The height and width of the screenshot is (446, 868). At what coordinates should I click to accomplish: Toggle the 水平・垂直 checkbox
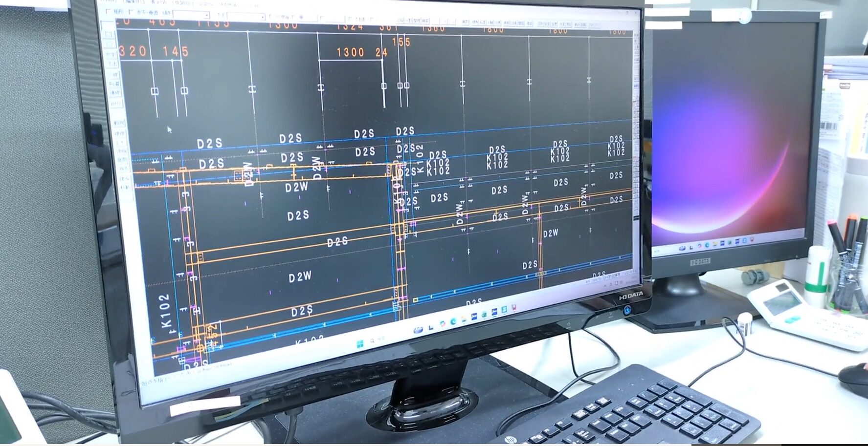(131, 12)
